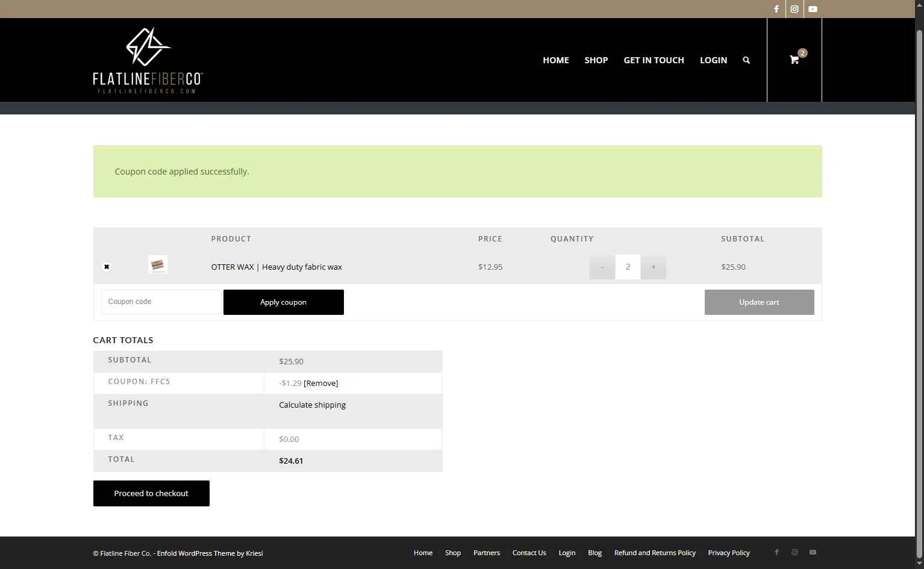This screenshot has height=569, width=924.
Task: Decrease Otter Wax quantity with minus
Action: pyautogui.click(x=602, y=267)
